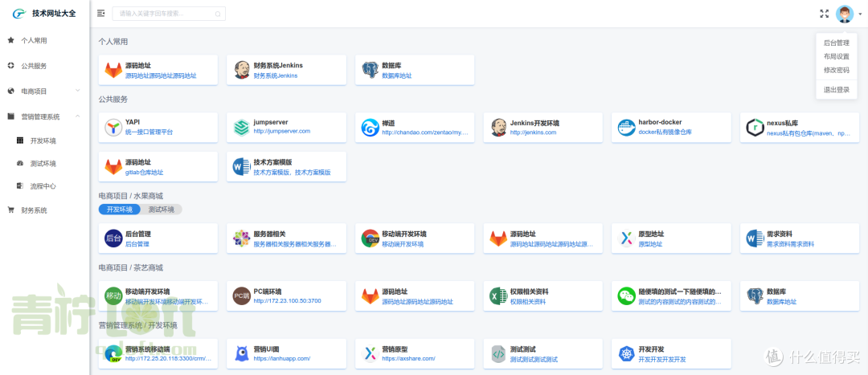Click the Jenkins开发环境 icon
Viewport: 868px width, 375px height.
coord(499,128)
